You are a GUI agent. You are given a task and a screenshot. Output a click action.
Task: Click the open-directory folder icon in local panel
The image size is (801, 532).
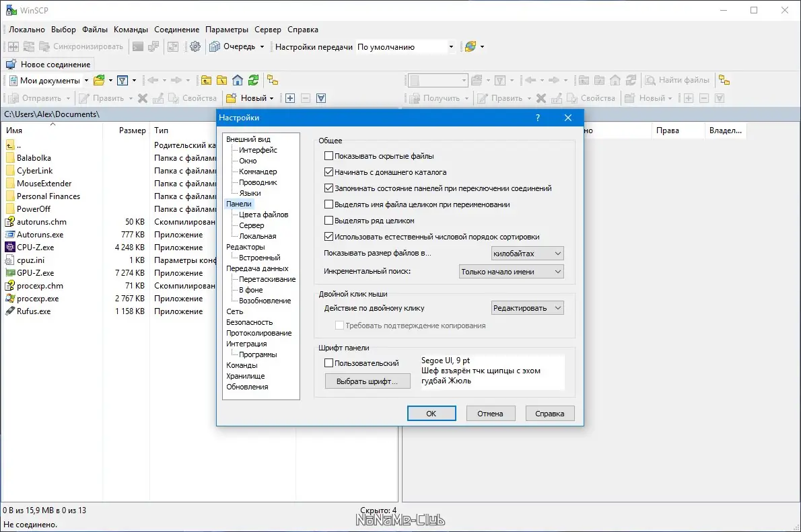coord(99,80)
